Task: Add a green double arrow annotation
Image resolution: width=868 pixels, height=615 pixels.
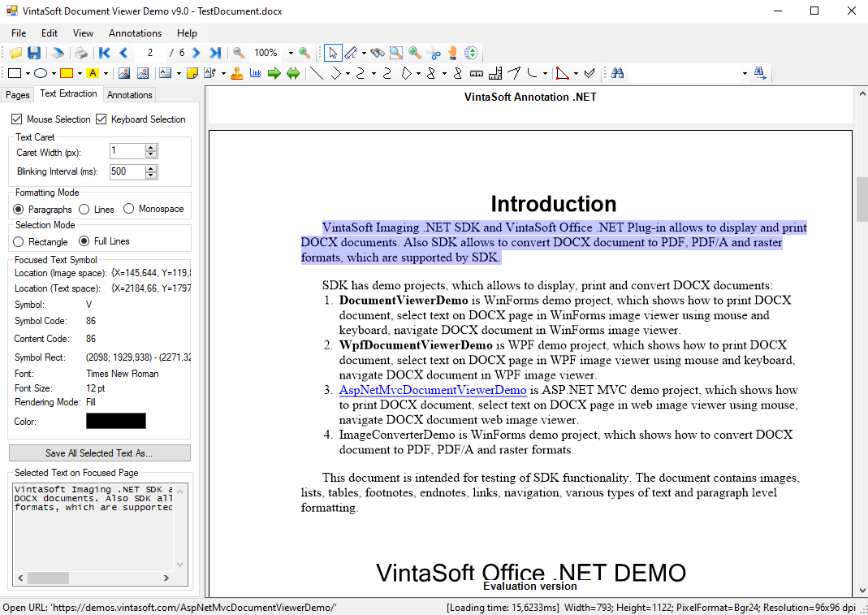Action: pos(293,73)
